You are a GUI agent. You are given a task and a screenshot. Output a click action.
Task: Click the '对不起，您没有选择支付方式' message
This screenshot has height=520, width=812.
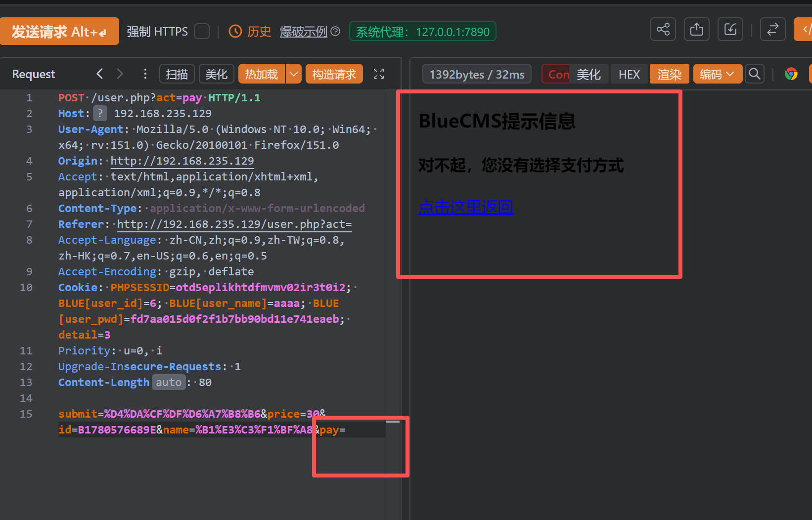point(521,165)
